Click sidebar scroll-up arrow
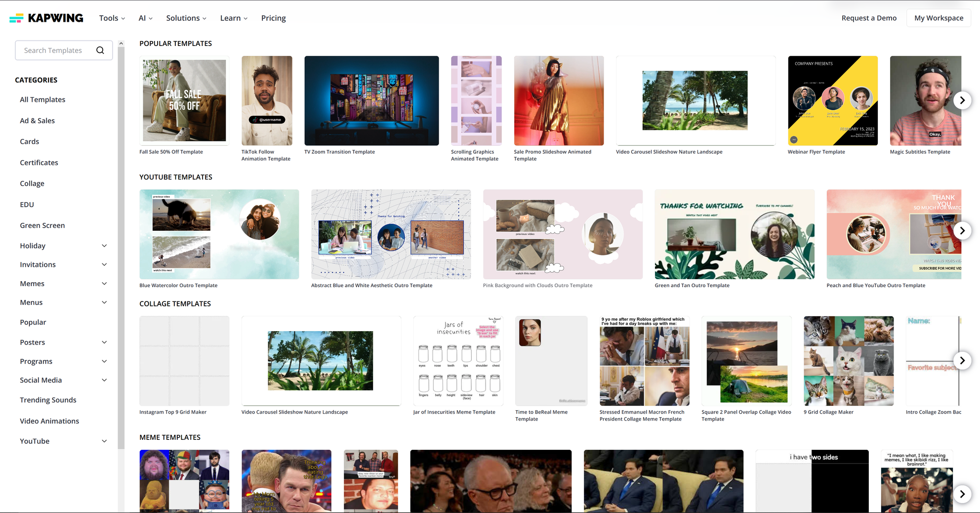This screenshot has height=513, width=980. point(121,44)
